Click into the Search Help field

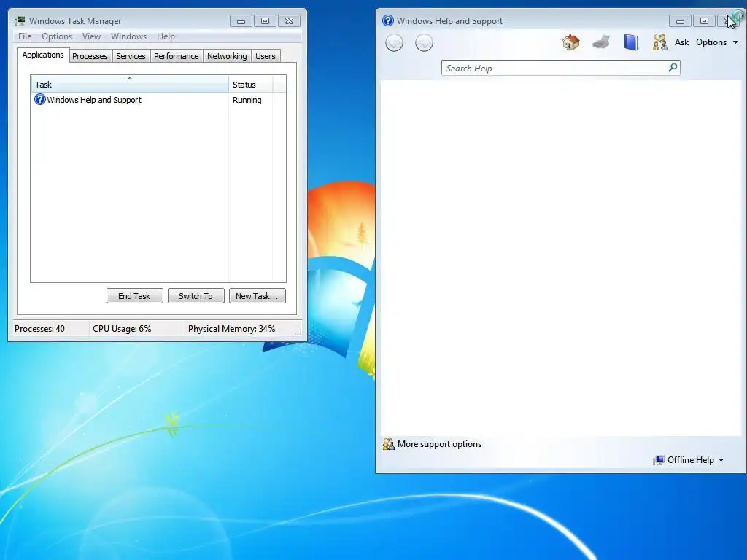point(554,68)
